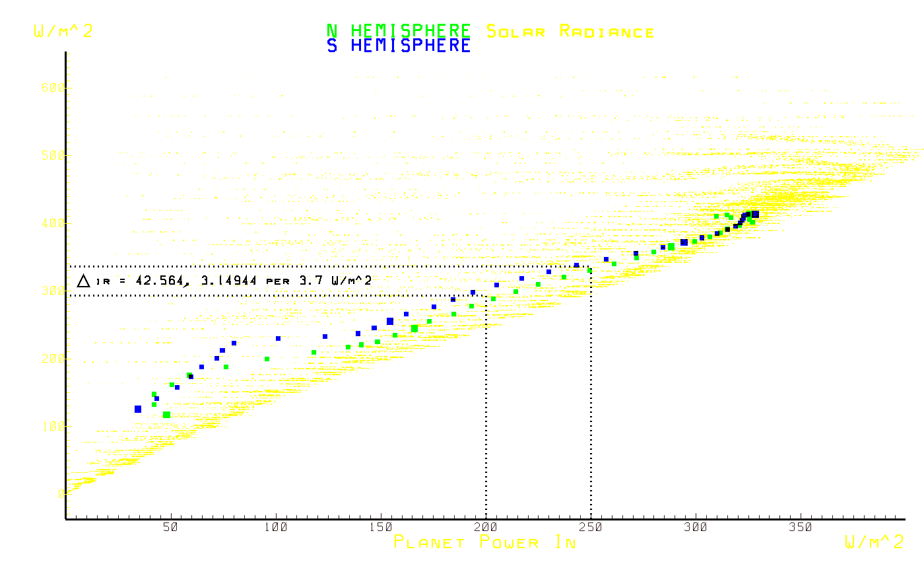Click the 350 x-axis tick label
This screenshot has height=570, width=924.
click(801, 527)
